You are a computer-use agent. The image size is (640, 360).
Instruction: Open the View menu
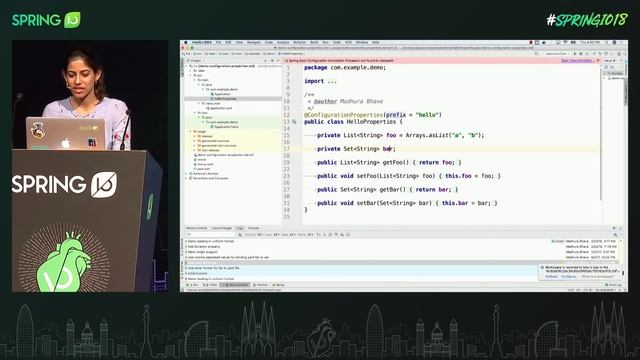click(x=239, y=42)
